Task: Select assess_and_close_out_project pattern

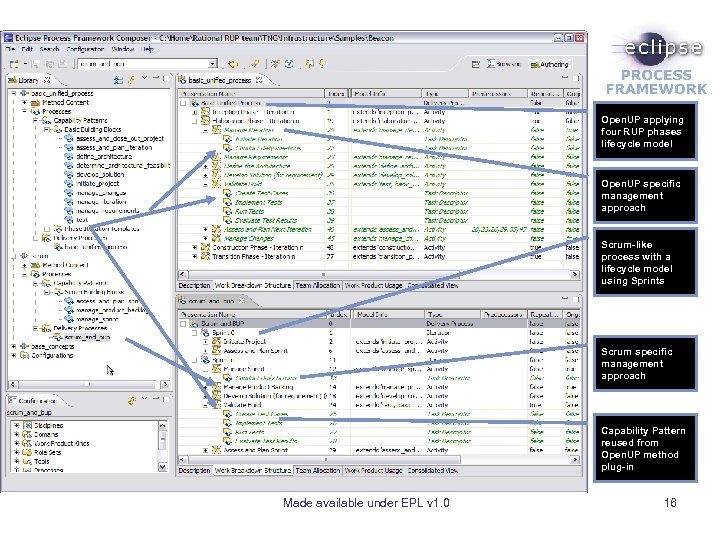Action: tap(120, 138)
